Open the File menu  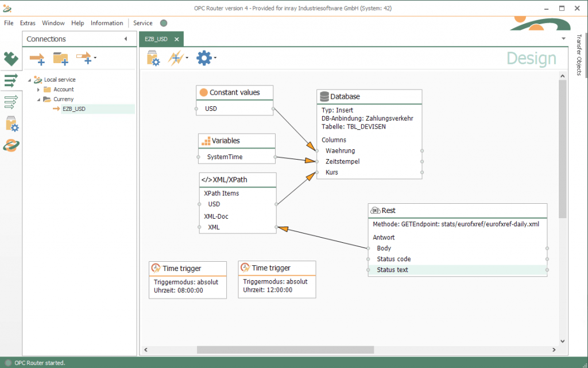click(x=9, y=23)
